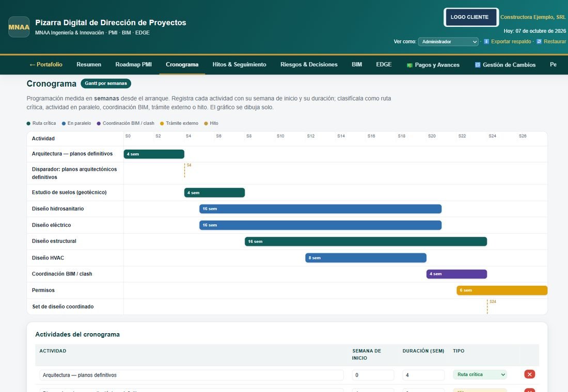Click the Diseño HVAC 8 sem bar
The height and width of the screenshot is (392, 568).
(x=366, y=258)
